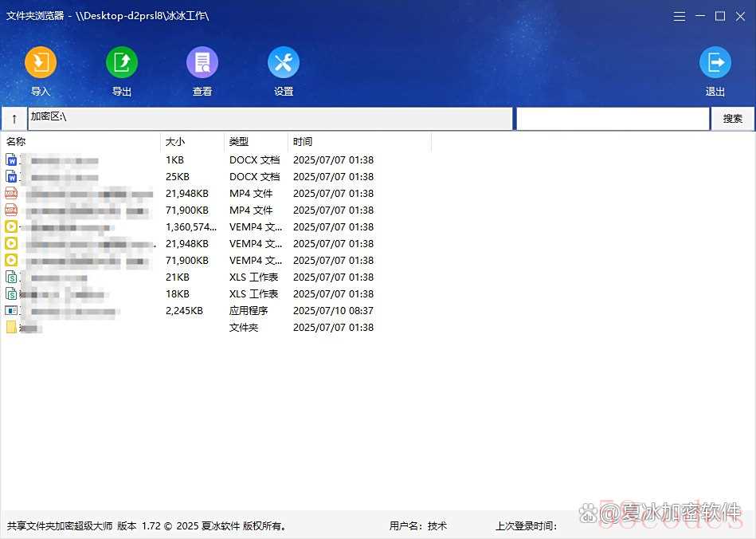Click 用户名: 技术 in the status bar
756x539 pixels.
pyautogui.click(x=418, y=526)
